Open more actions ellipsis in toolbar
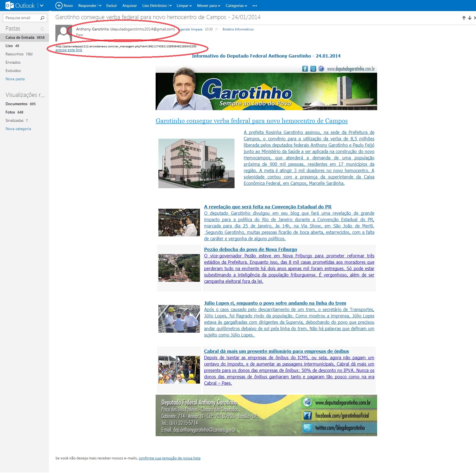This screenshot has width=476, height=473. [255, 6]
